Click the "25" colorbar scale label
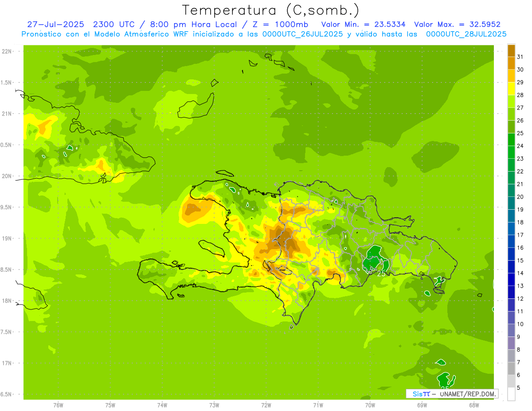The width and height of the screenshot is (532, 411). (x=520, y=133)
